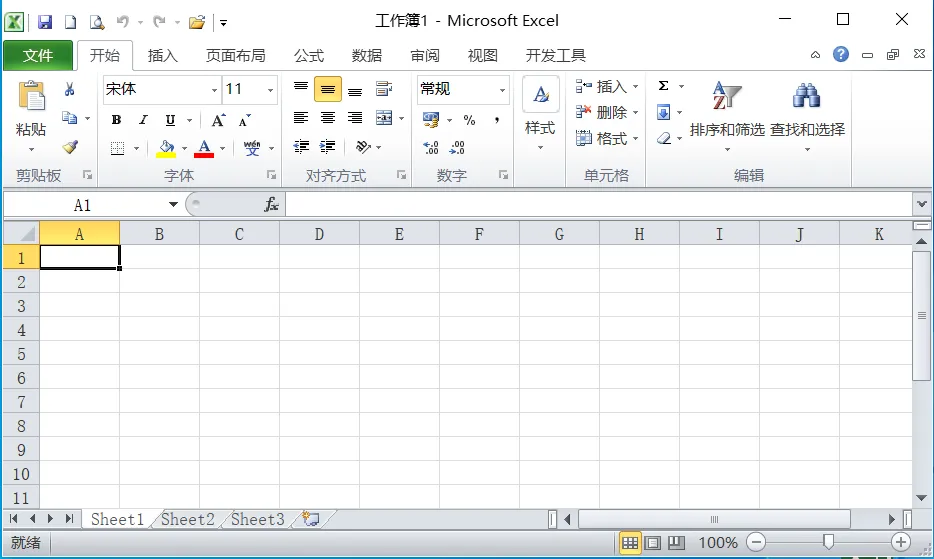Click the insert function fx button
This screenshot has height=559, width=934.
271,204
